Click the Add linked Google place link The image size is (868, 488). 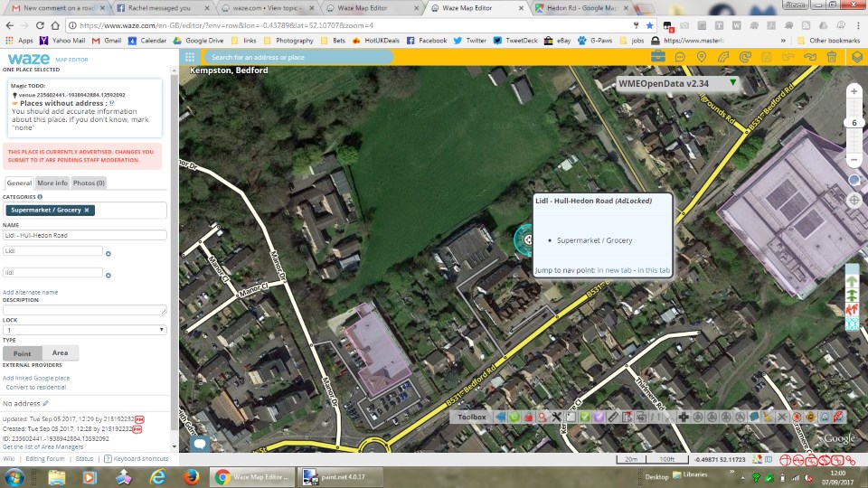pos(36,378)
